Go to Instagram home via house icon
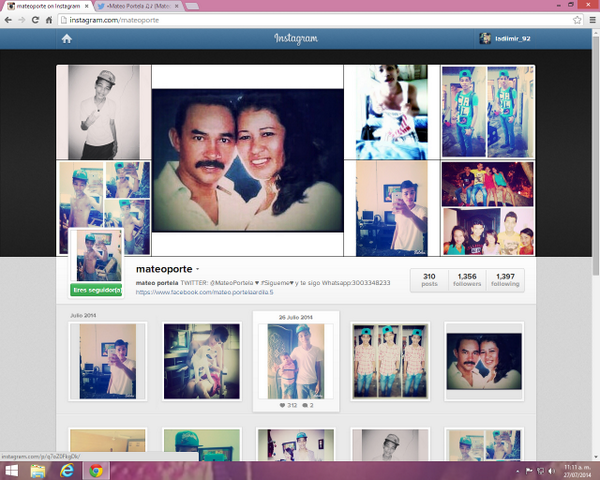The width and height of the screenshot is (600, 480). (67, 39)
